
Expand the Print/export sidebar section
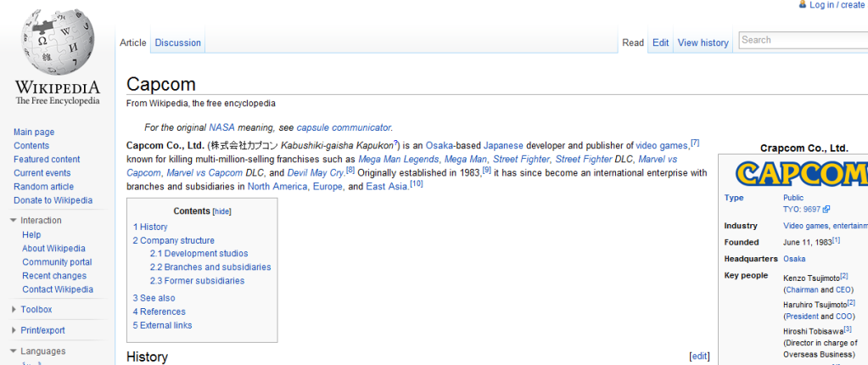(x=14, y=330)
